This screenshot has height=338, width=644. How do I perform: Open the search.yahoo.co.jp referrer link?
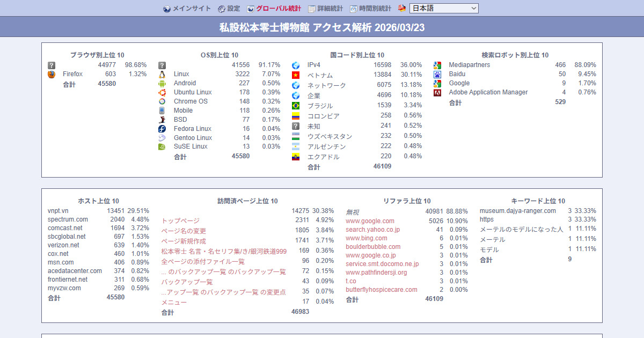[x=372, y=230]
